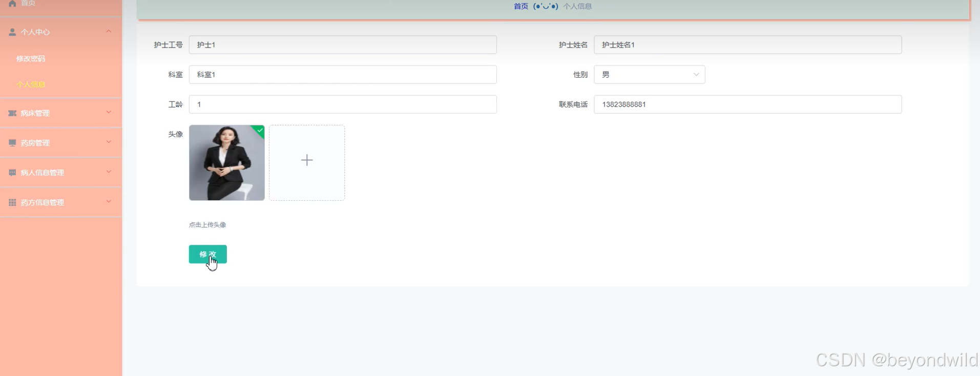
Task: Click the 工龄 input field
Action: [343, 104]
